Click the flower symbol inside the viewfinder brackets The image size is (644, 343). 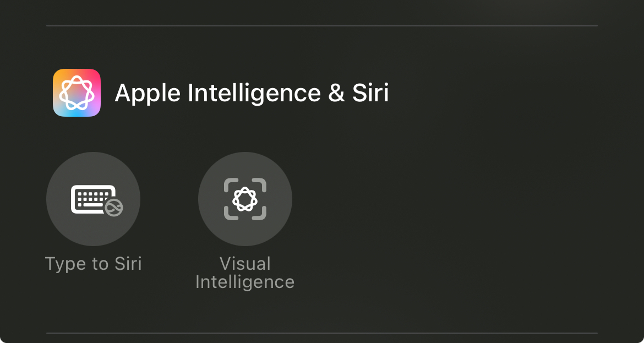coord(245,199)
